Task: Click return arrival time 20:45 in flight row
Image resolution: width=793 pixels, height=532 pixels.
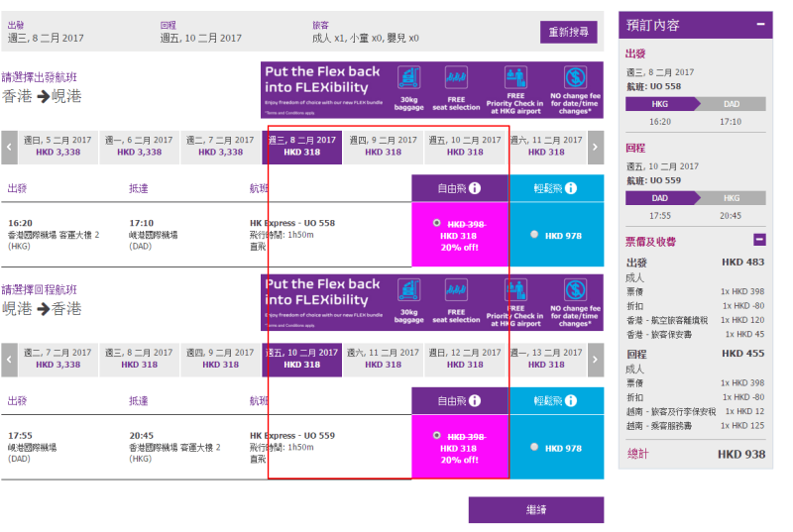Action: (x=141, y=436)
